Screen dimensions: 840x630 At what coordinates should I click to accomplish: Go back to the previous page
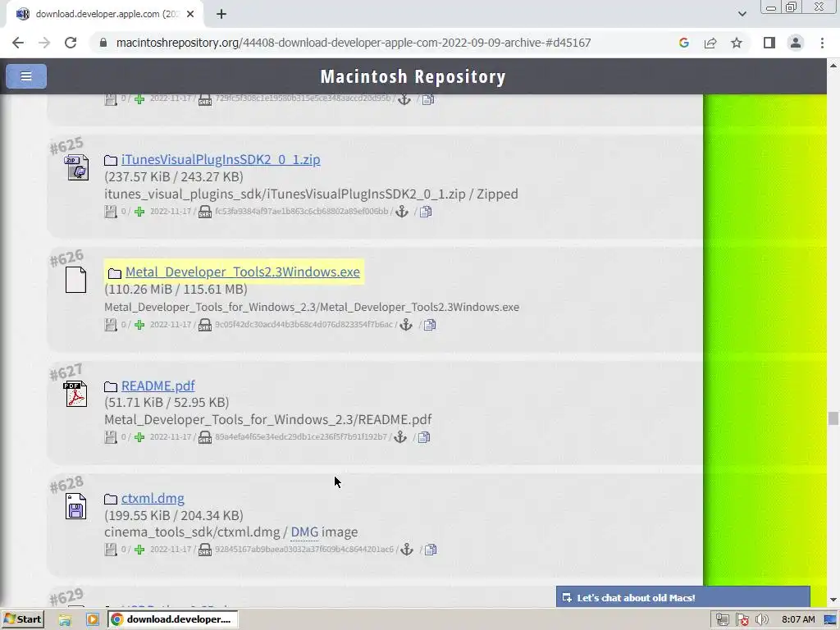(18, 43)
